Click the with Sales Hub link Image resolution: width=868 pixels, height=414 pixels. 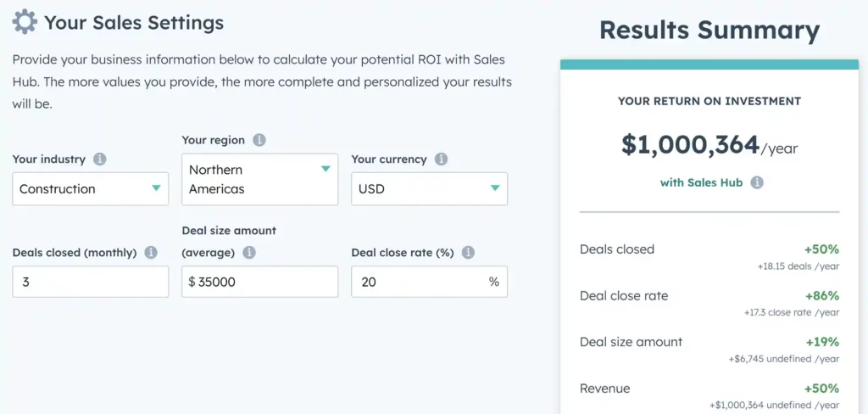(x=701, y=182)
